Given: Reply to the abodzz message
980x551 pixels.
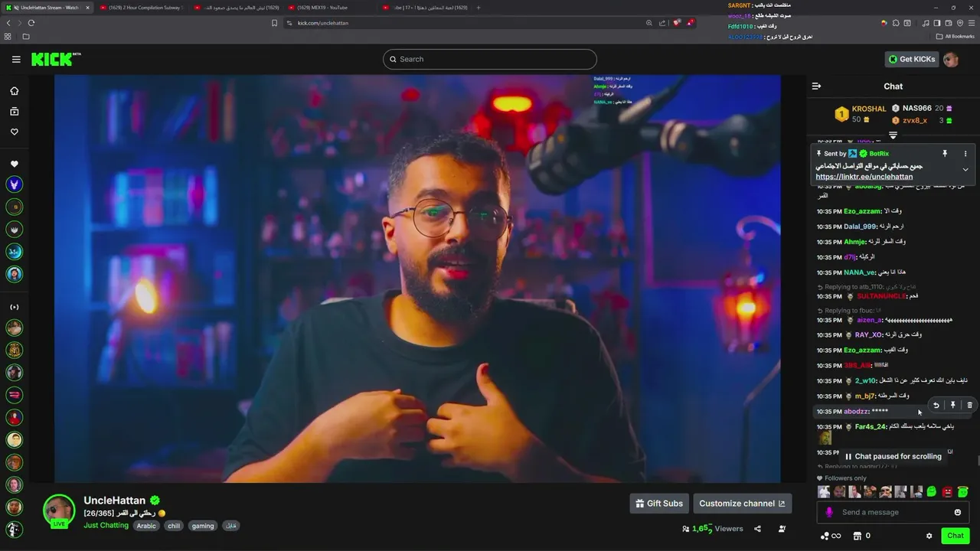Looking at the screenshot, I should pos(936,406).
